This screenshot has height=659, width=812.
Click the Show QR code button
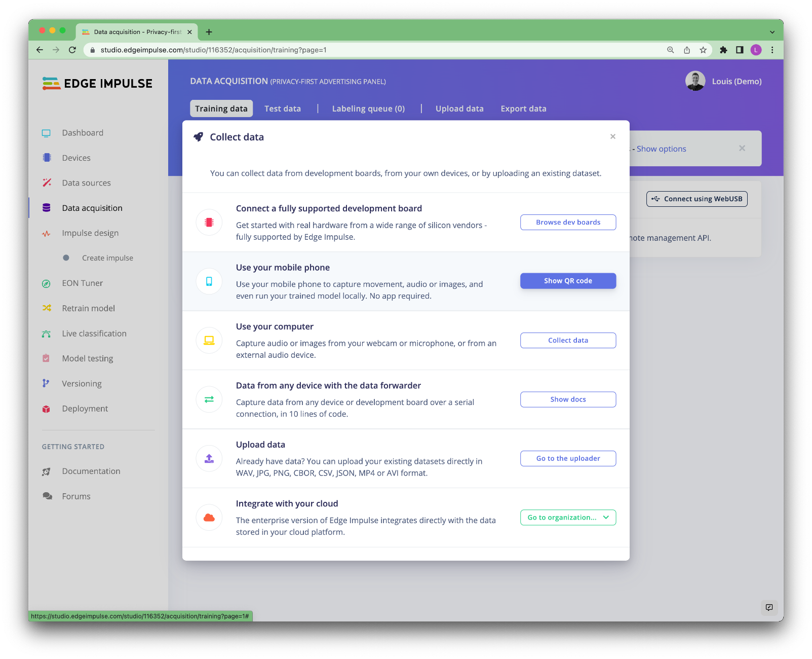pos(568,281)
